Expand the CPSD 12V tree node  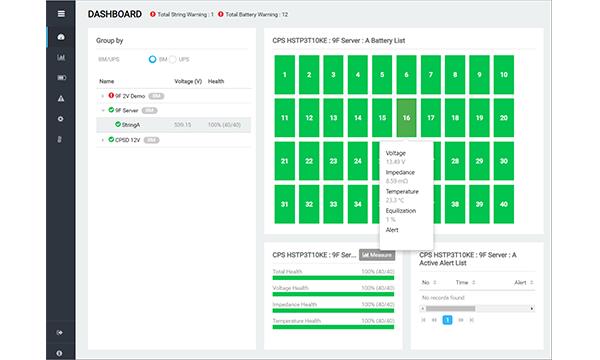pyautogui.click(x=103, y=140)
